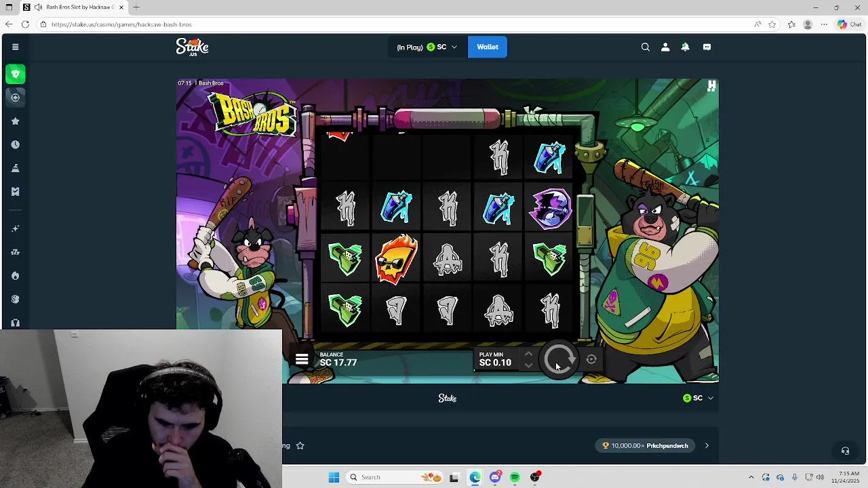868x488 pixels.
Task: Open the Wallet
Action: coord(487,47)
